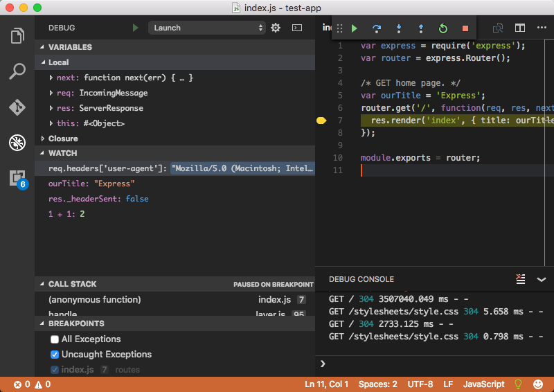The width and height of the screenshot is (554, 392).
Task: Uncheck the Uncaught Exceptions checkbox
Action: click(x=55, y=355)
